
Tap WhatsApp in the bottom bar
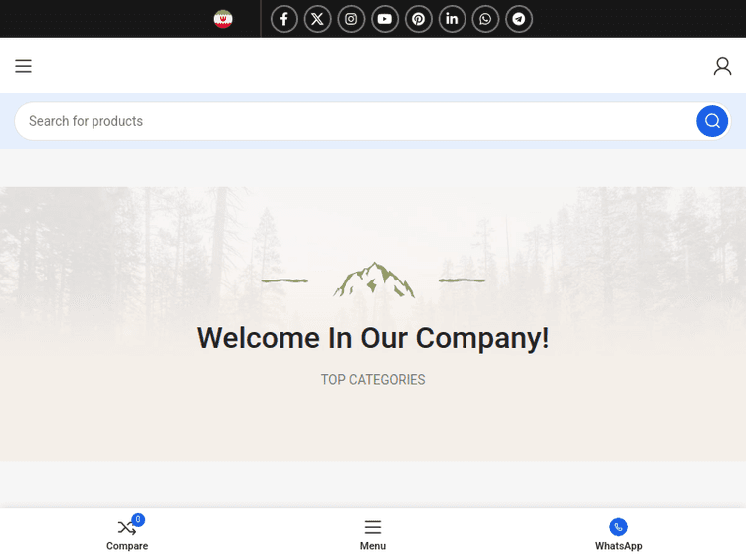618,535
